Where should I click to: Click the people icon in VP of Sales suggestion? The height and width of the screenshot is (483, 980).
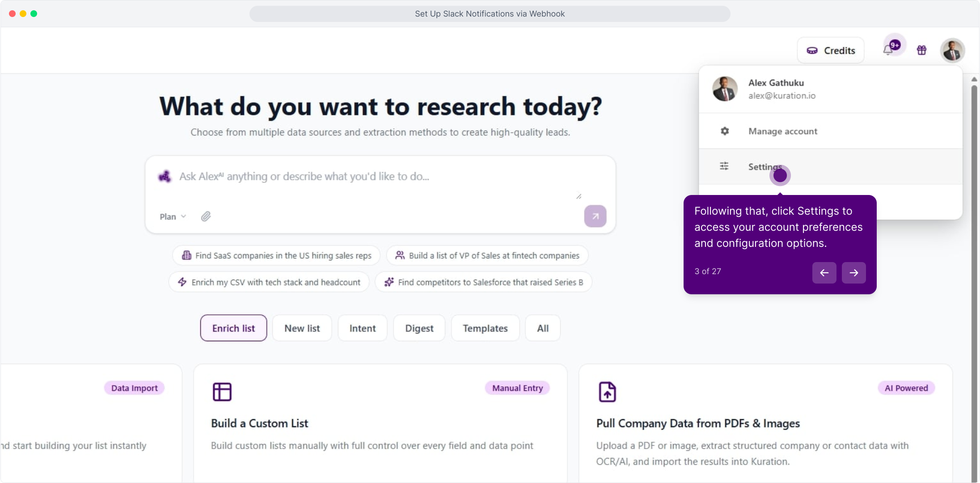click(400, 255)
